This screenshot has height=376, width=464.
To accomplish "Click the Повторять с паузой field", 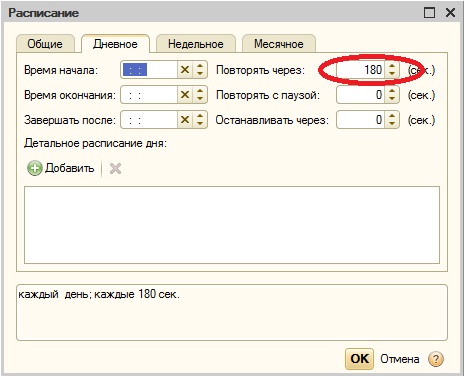I will [x=361, y=95].
